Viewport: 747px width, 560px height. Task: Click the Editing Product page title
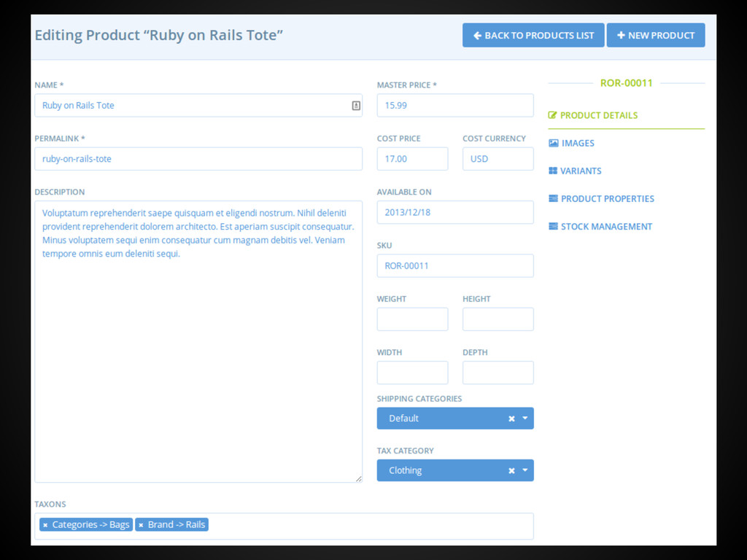tap(158, 35)
